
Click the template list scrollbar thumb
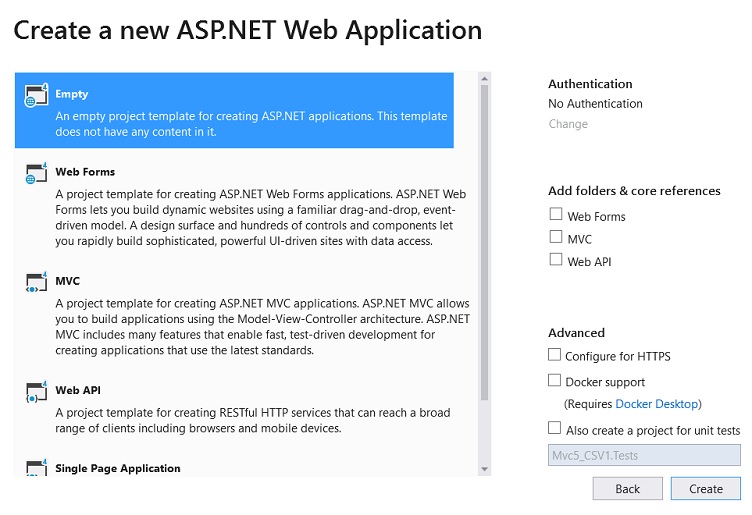tap(484, 243)
